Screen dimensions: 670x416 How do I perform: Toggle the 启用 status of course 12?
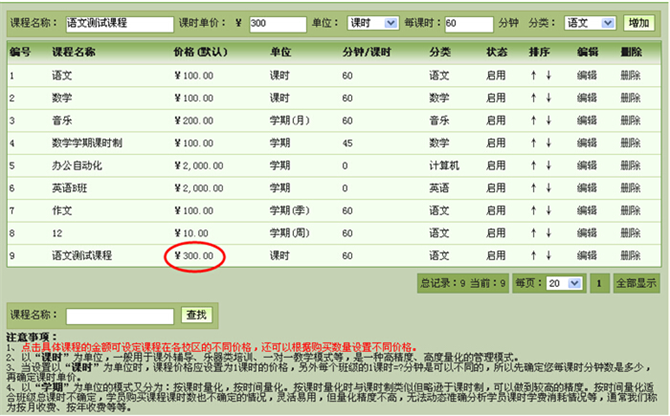point(496,233)
